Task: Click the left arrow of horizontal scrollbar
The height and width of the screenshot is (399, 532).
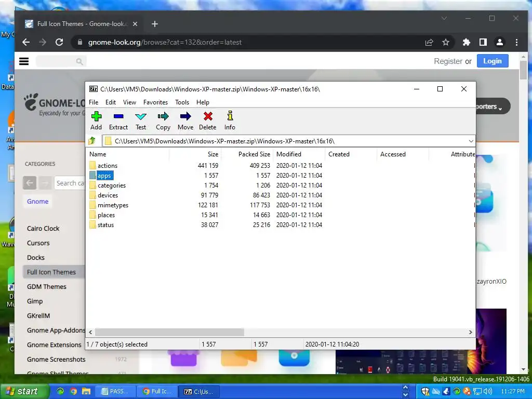Action: (x=90, y=332)
